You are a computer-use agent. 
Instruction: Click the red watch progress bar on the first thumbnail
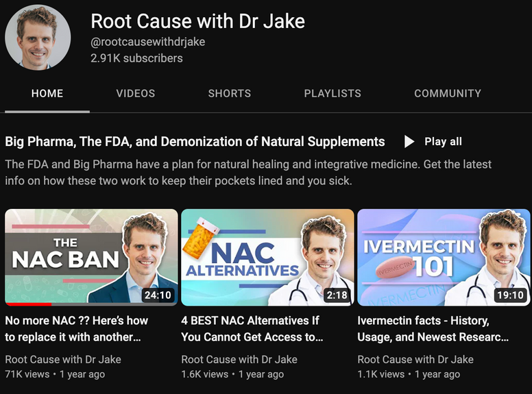(x=28, y=304)
